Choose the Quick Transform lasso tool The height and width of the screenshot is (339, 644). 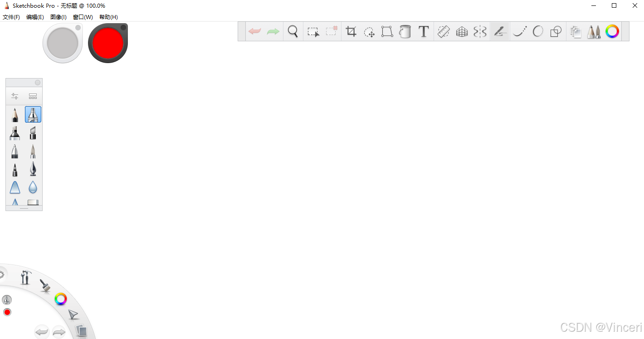(369, 32)
